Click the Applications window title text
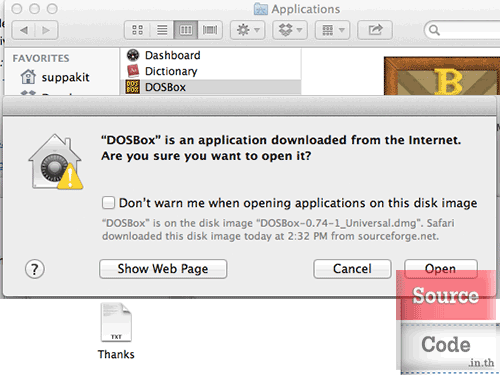Screen dimensions: 500x375 306,9
